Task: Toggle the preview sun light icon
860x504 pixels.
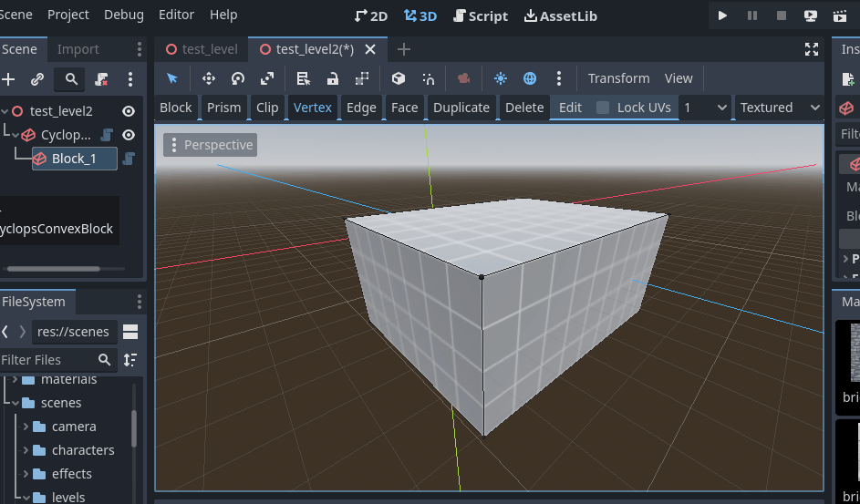Action: click(x=500, y=78)
